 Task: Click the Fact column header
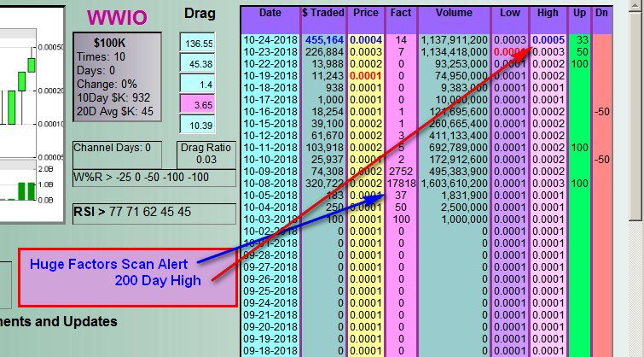pos(400,13)
